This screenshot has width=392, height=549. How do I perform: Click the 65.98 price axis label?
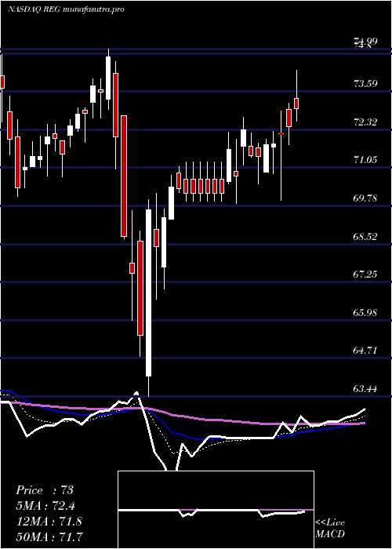pyautogui.click(x=365, y=313)
